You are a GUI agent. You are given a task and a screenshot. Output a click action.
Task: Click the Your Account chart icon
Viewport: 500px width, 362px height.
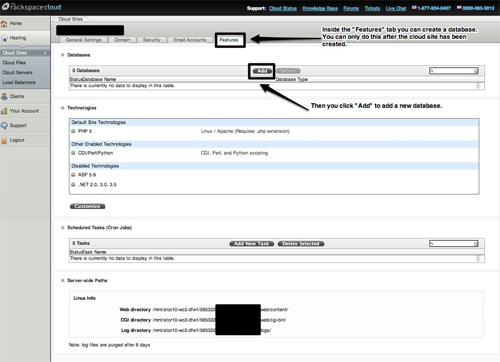tap(4, 111)
